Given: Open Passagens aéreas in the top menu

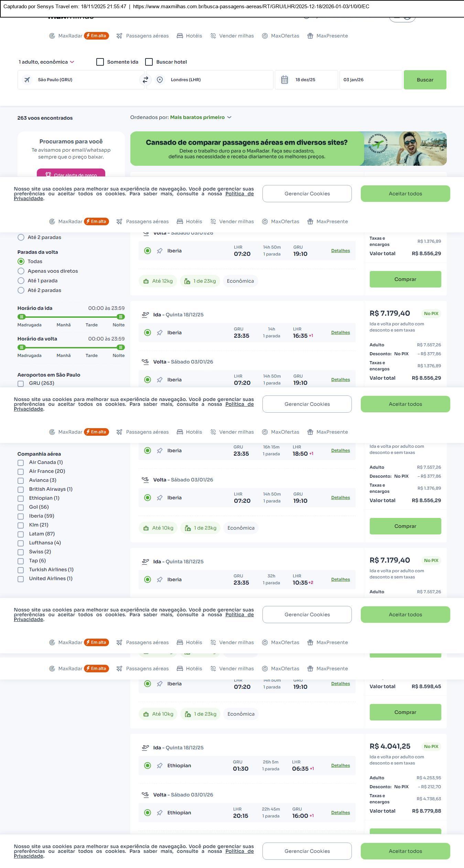Looking at the screenshot, I should coord(147,36).
